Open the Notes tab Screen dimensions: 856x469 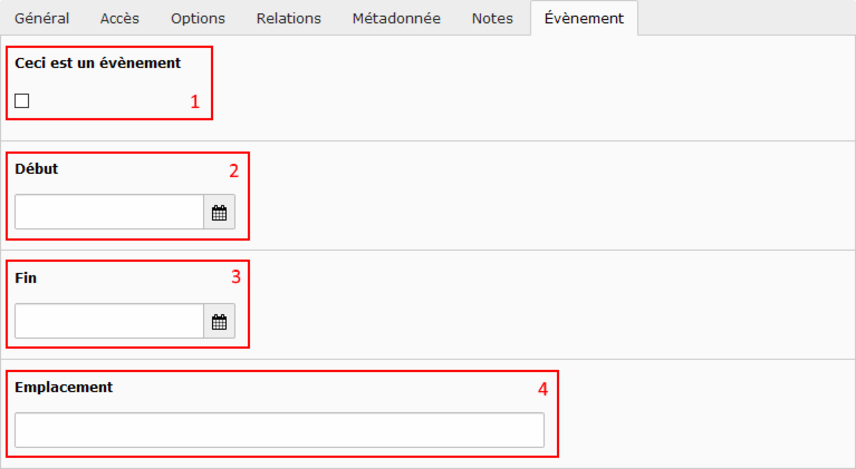(492, 18)
